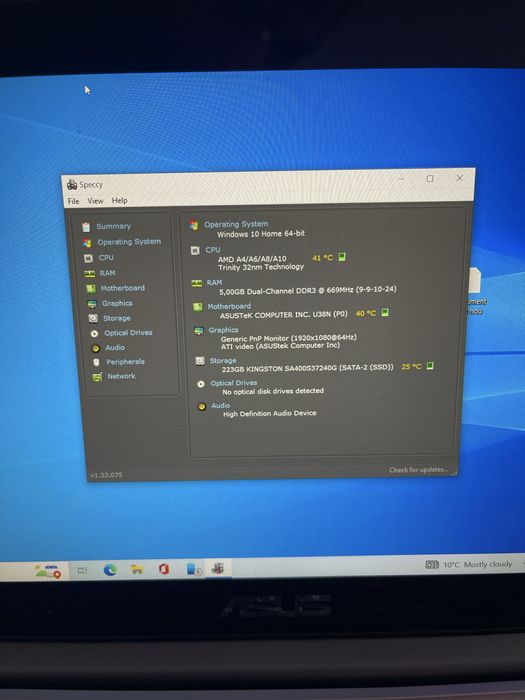
Task: Click the CPU temperature indicator icon
Action: click(342, 257)
